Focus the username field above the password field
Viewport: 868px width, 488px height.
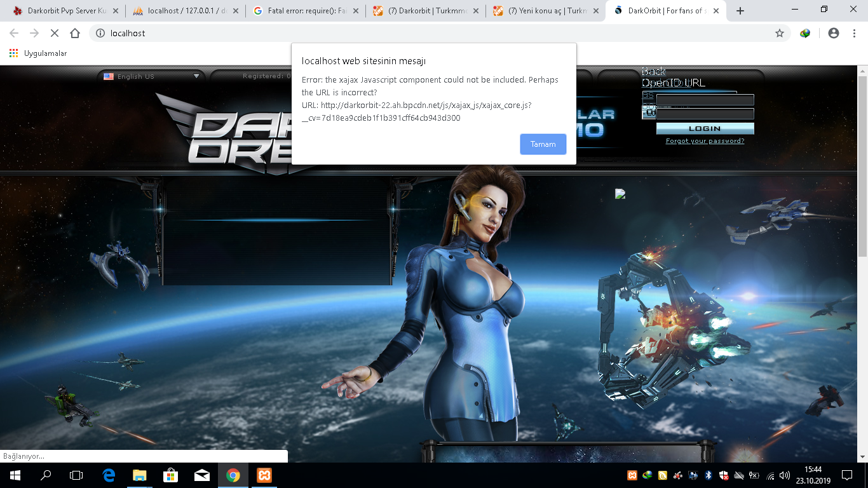pyautogui.click(x=705, y=100)
